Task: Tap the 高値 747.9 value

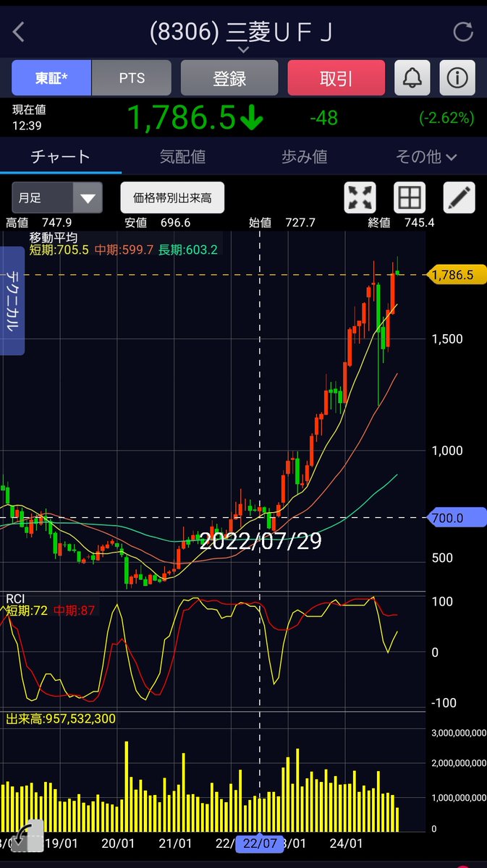Action: 39,223
